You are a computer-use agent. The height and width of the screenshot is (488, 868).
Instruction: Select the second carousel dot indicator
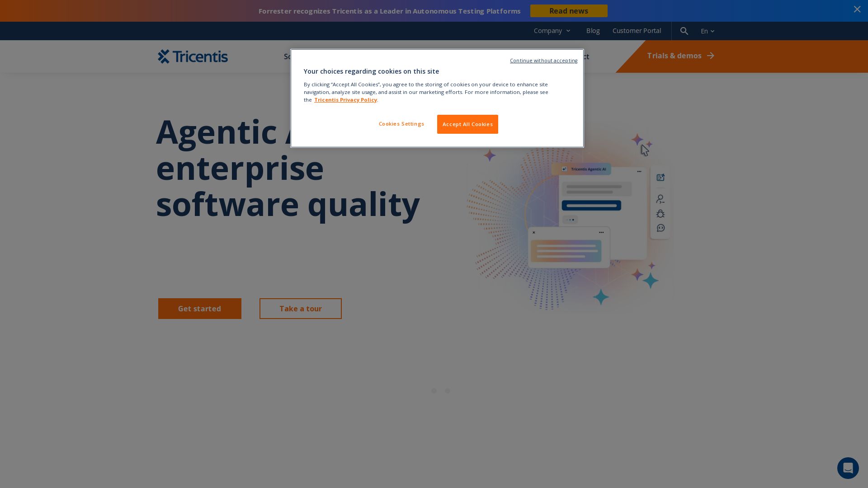448,391
